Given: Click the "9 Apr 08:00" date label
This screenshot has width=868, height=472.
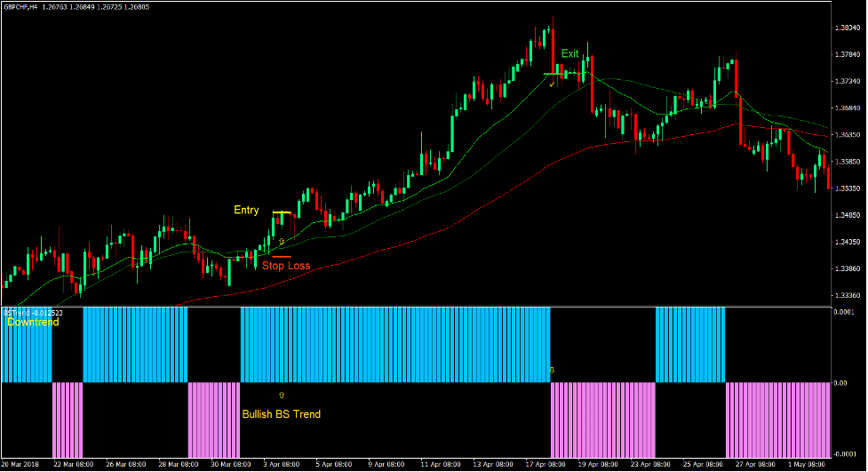Looking at the screenshot, I should pyautogui.click(x=386, y=464).
